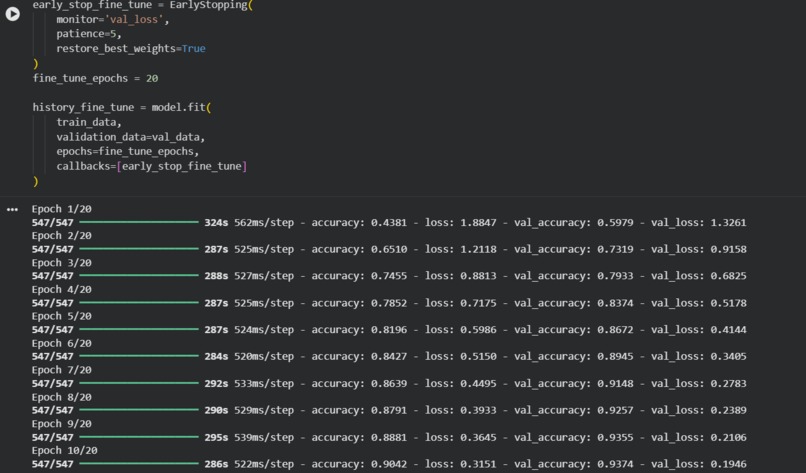Click the Epoch 5/20 output label
Image resolution: width=806 pixels, height=473 pixels.
click(62, 316)
